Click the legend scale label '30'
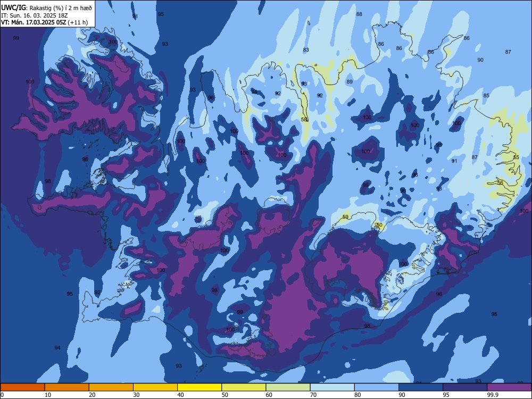The height and width of the screenshot is (399, 532). tap(136, 395)
